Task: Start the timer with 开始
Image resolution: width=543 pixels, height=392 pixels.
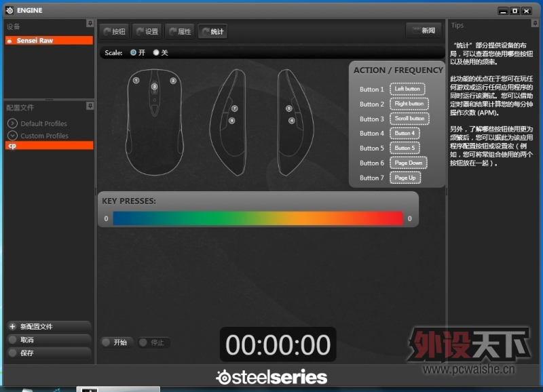Action: pyautogui.click(x=117, y=342)
